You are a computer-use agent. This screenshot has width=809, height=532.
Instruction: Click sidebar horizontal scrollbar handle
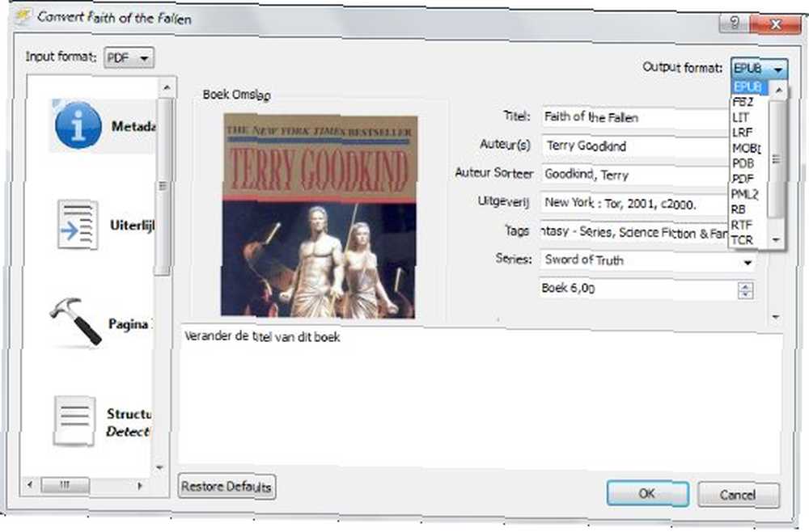65,485
